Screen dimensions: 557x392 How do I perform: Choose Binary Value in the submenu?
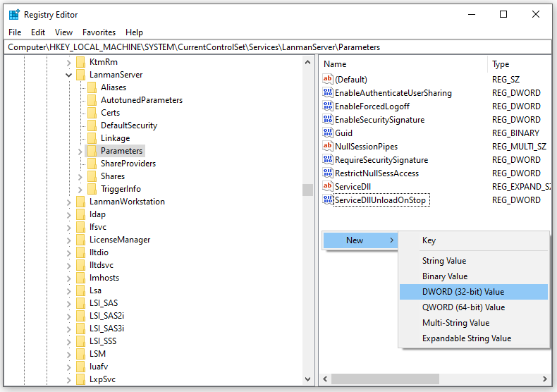pos(474,276)
